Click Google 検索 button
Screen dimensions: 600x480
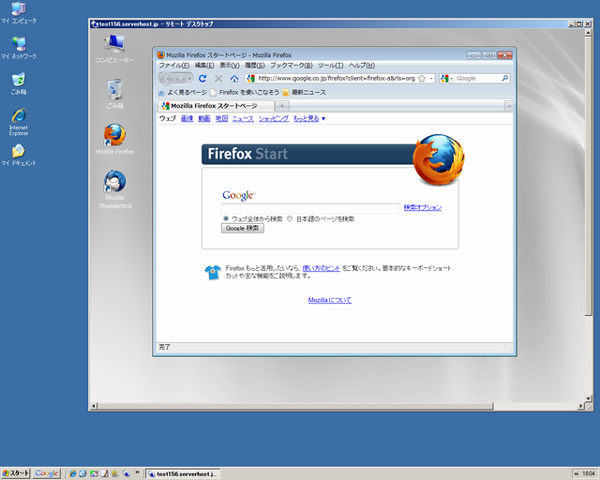(x=243, y=228)
